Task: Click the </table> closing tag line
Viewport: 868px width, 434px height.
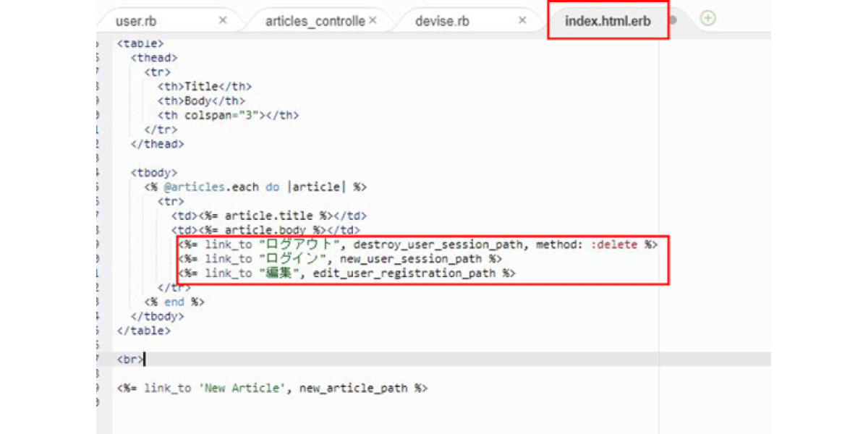Action: click(144, 331)
